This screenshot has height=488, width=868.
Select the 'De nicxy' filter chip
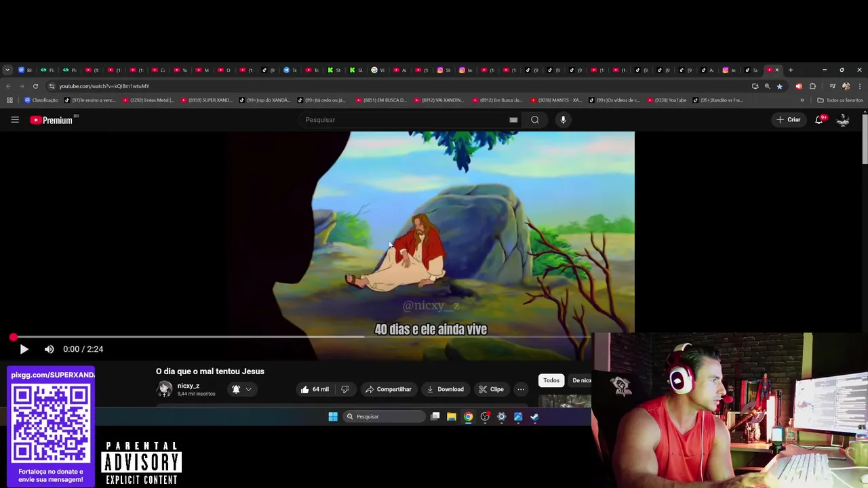580,380
